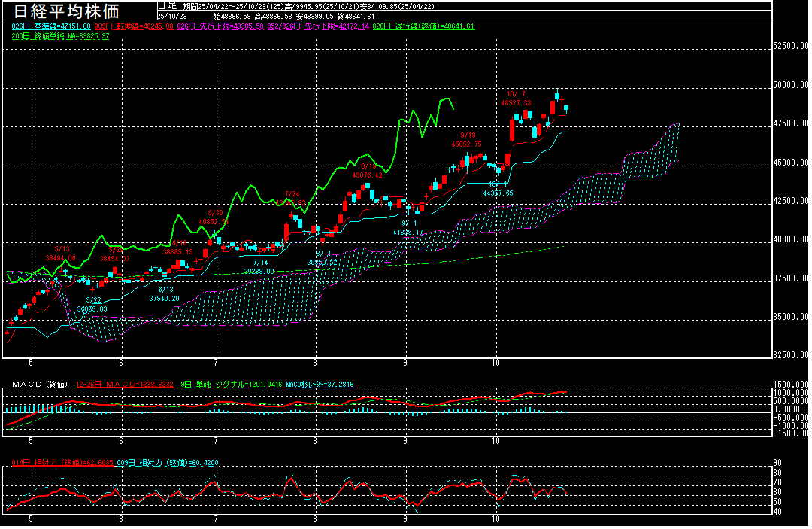Select the 026日 遅行線 legend label
Image resolution: width=812 pixels, height=529 pixels.
[426, 26]
